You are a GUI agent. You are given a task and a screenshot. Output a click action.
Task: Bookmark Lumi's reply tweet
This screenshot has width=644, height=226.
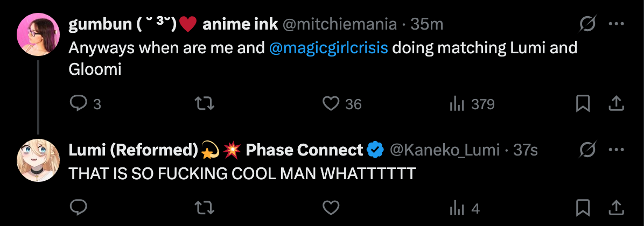coord(583,207)
